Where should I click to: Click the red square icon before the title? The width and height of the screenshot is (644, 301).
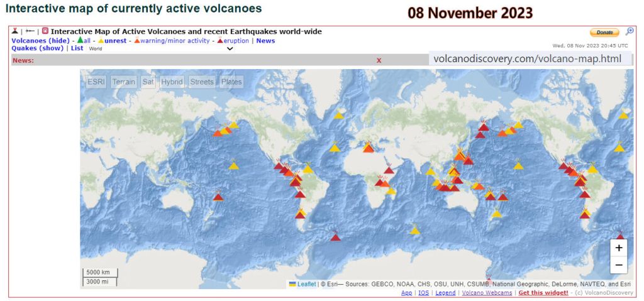(x=45, y=31)
